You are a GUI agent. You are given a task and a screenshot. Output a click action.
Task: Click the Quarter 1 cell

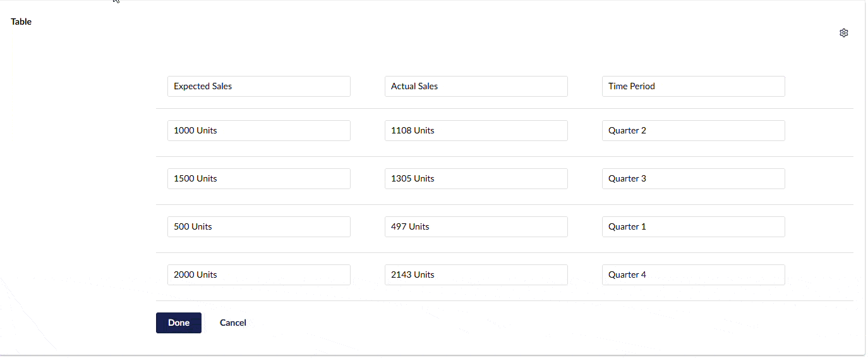(693, 227)
